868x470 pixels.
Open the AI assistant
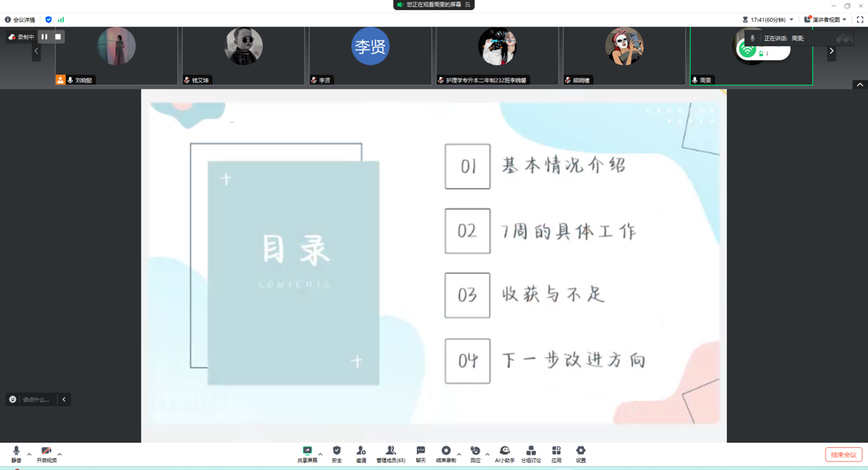click(505, 454)
